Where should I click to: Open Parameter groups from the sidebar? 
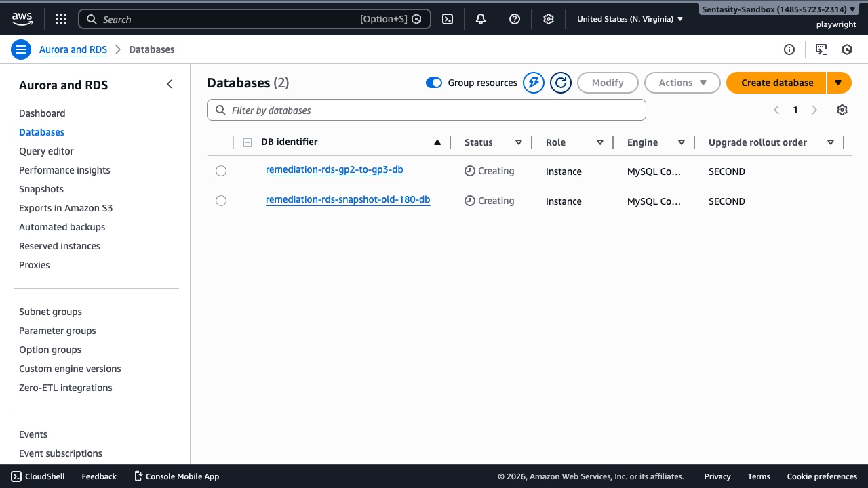tap(57, 330)
